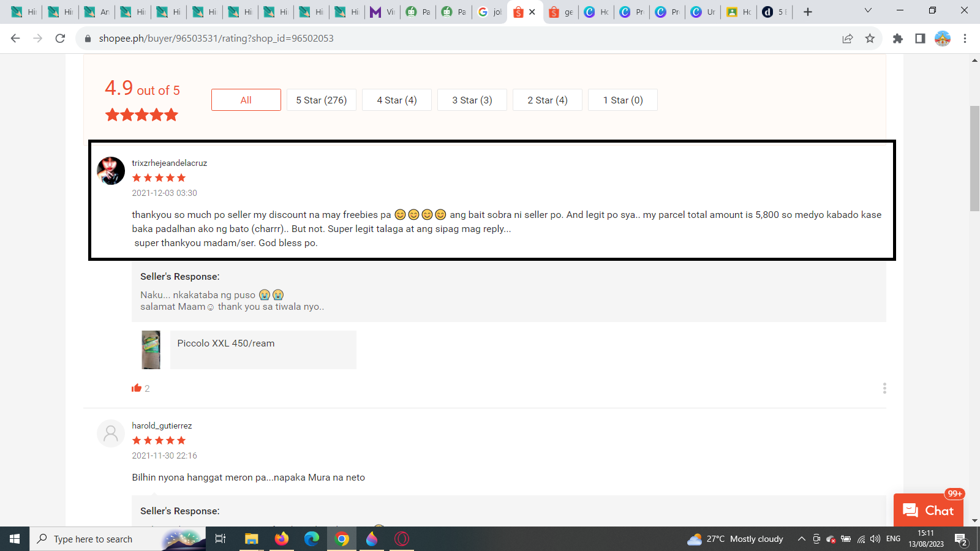Reload the Shopee rating page
This screenshot has height=551, width=980.
pos(60,38)
